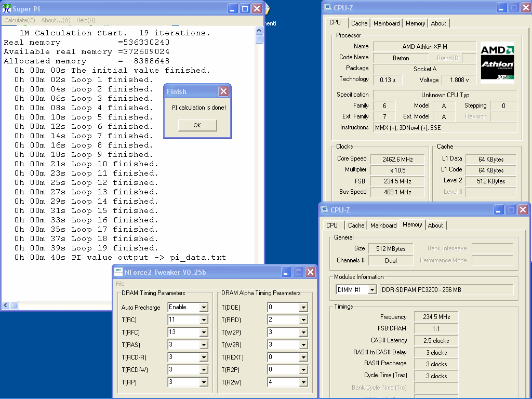Click the Instructions value MMX (+), 3DNow! (+), SSE
This screenshot has height=399, width=532.
coord(445,128)
